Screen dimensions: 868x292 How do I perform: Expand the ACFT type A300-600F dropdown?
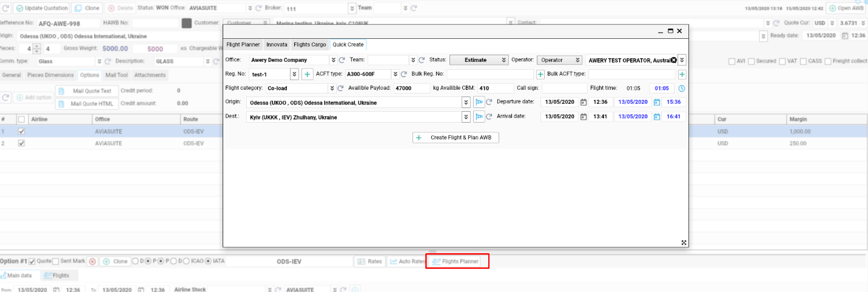point(395,74)
